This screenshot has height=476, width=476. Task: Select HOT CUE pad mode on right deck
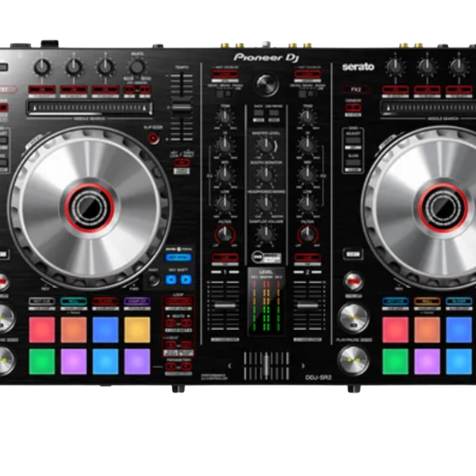[x=395, y=301]
